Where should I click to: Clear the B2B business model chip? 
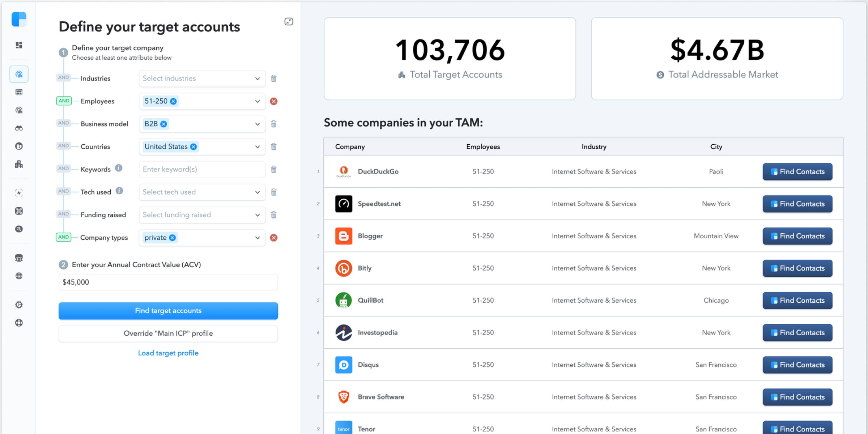click(x=165, y=124)
